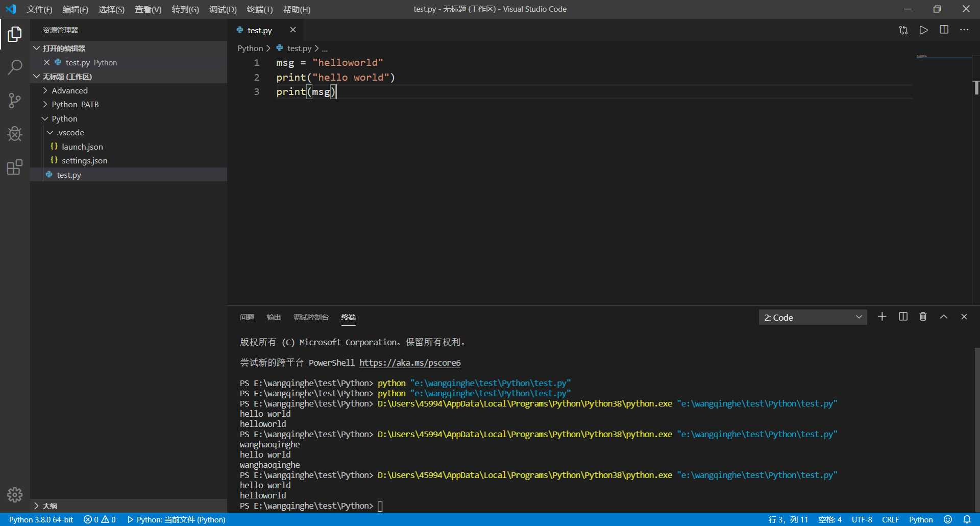Click Python 3.8.0 64-bit interpreter selector
Image resolution: width=980 pixels, height=526 pixels.
click(x=41, y=519)
